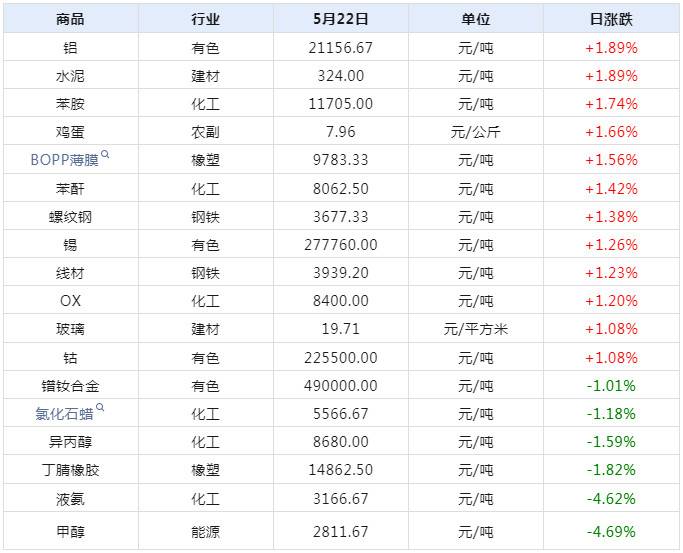This screenshot has height=553, width=683.
Task: Select the 玻璃 unit cell 元/平方米
Action: click(476, 329)
